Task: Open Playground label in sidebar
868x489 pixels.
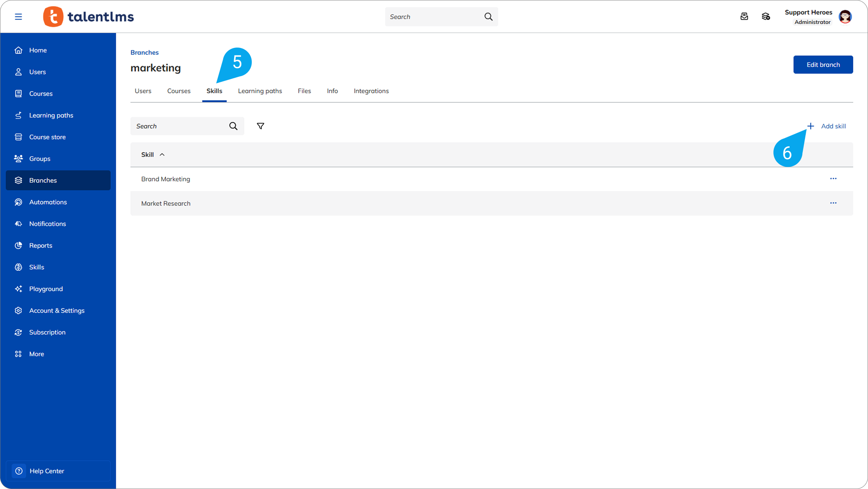Action: 46,289
